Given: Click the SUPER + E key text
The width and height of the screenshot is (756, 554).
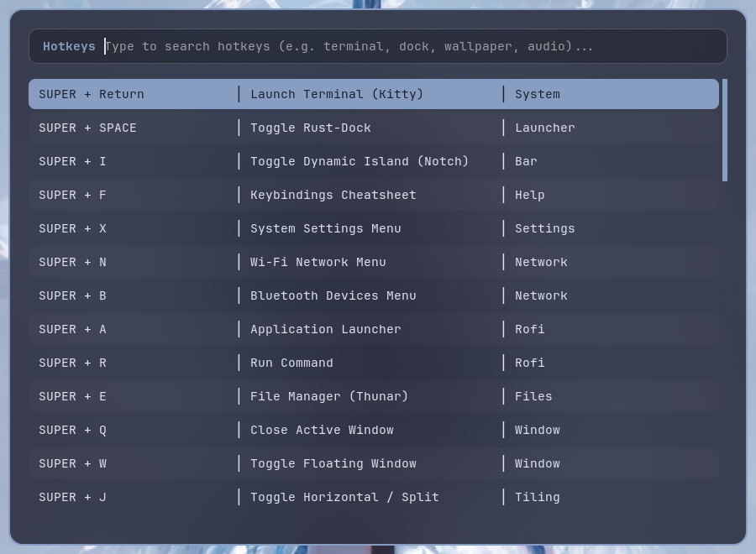Looking at the screenshot, I should coord(72,396).
